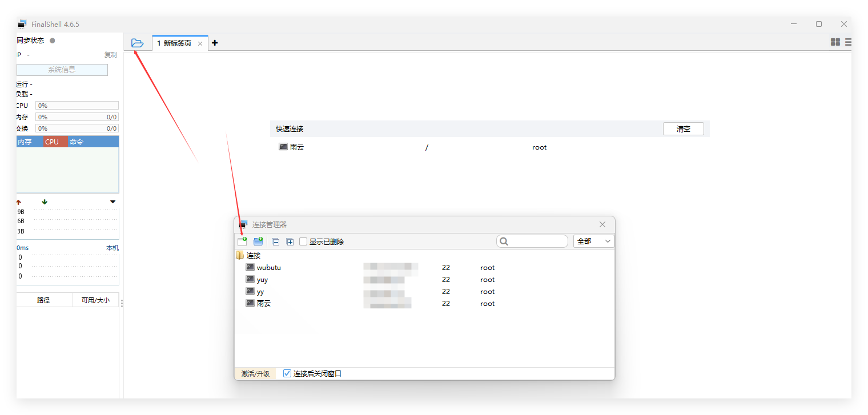Open the connection manager folder icon
This screenshot has width=868, height=415.
click(x=137, y=43)
